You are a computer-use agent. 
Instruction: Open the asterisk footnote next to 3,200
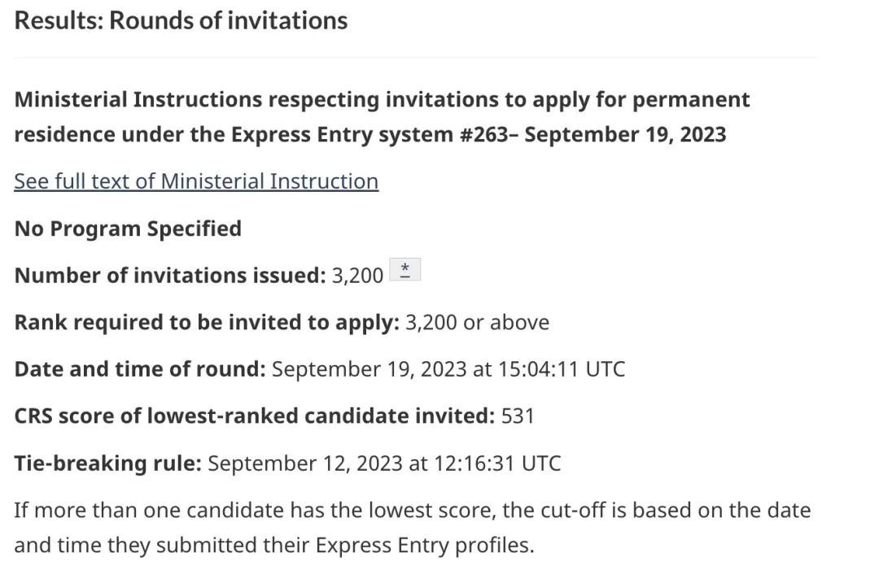405,269
